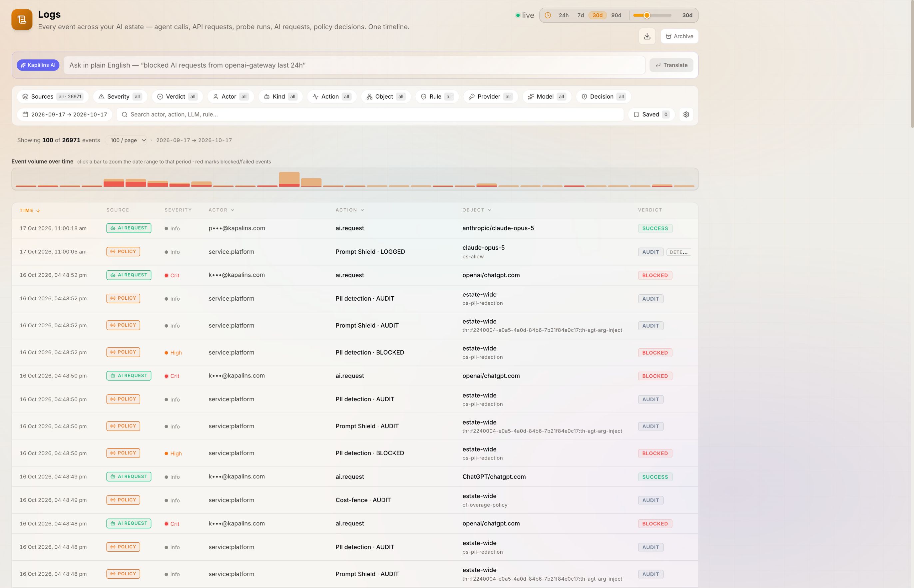The image size is (914, 588).
Task: Click the shield icon on Rule filter
Action: (424, 97)
